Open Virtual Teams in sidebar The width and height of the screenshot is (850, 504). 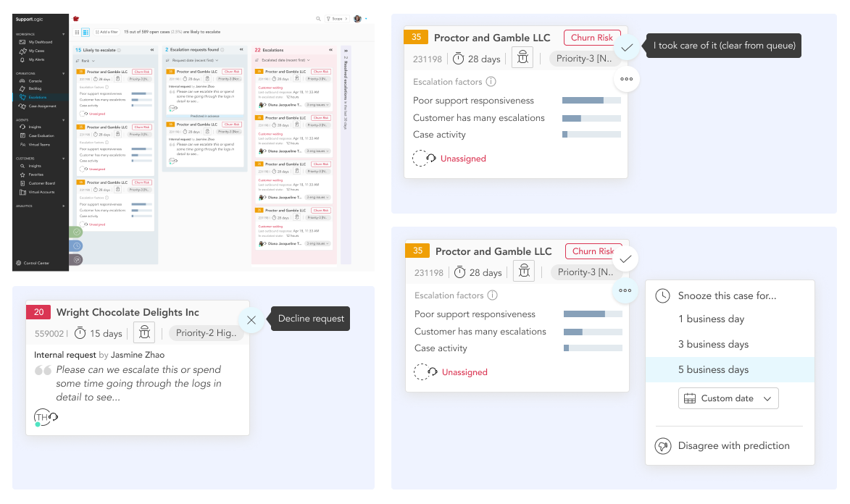[x=36, y=145]
